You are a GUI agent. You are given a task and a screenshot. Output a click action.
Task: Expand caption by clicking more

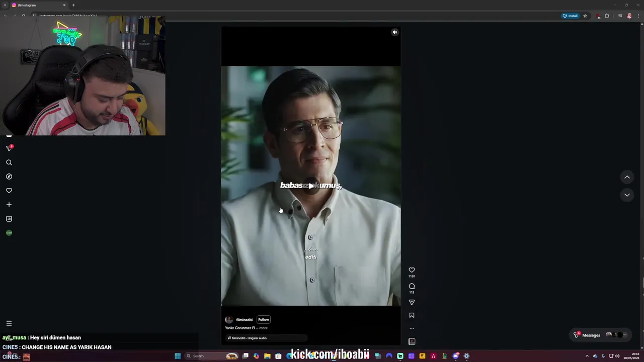[263, 328]
